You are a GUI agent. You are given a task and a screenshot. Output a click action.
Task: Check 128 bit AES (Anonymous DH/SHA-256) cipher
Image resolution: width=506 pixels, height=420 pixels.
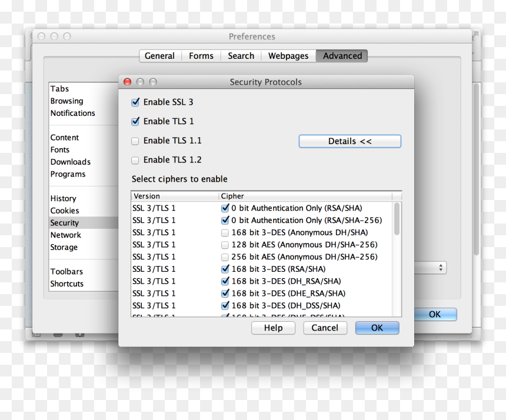click(x=225, y=245)
